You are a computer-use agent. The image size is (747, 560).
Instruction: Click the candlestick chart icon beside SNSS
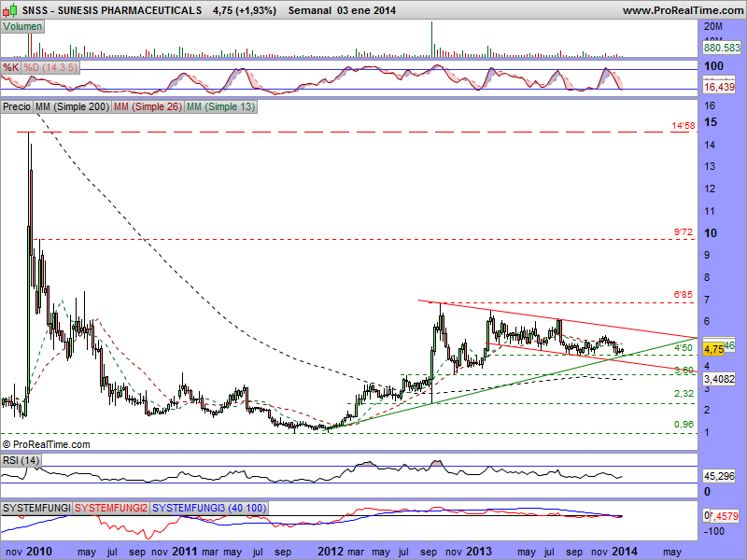(x=9, y=9)
